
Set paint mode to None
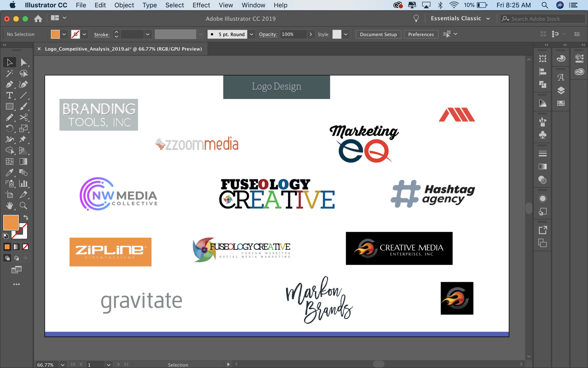[25, 247]
